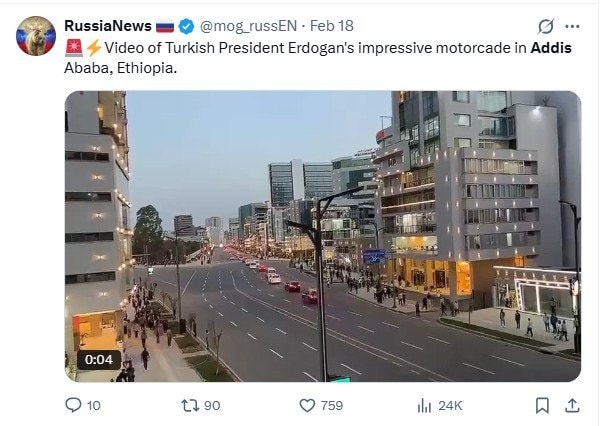Click the tweet text about Addis Ababa
Viewport: 602px width, 426px height.
click(318, 58)
